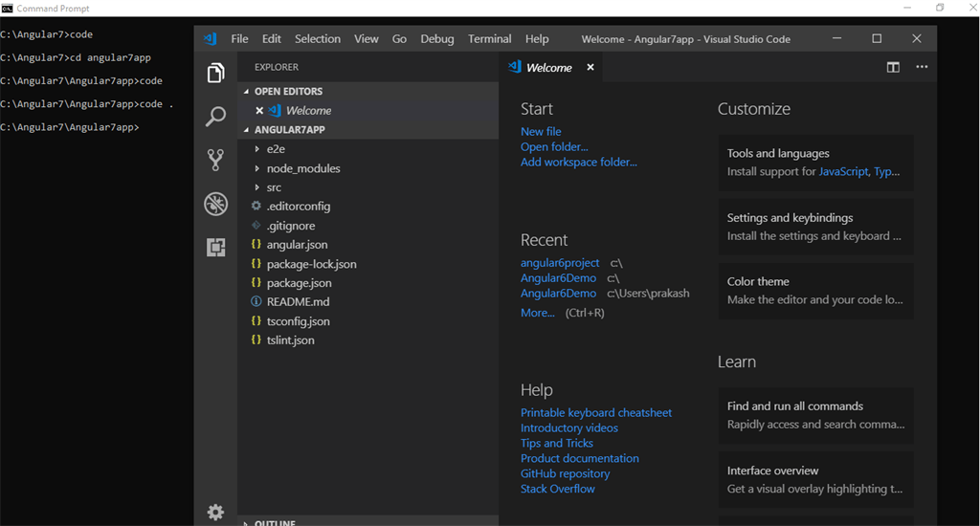The image size is (980, 526).
Task: Close the Welcome tab
Action: pos(590,67)
